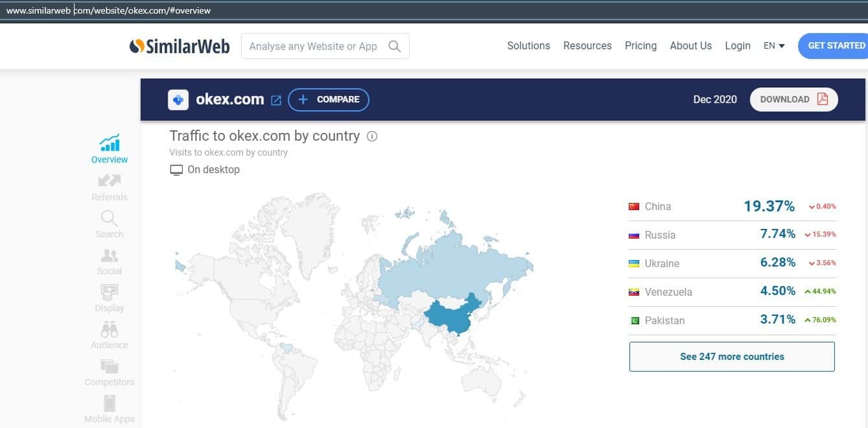868x428 pixels.
Task: Click the 15.39% change for Russia
Action: pyautogui.click(x=820, y=235)
